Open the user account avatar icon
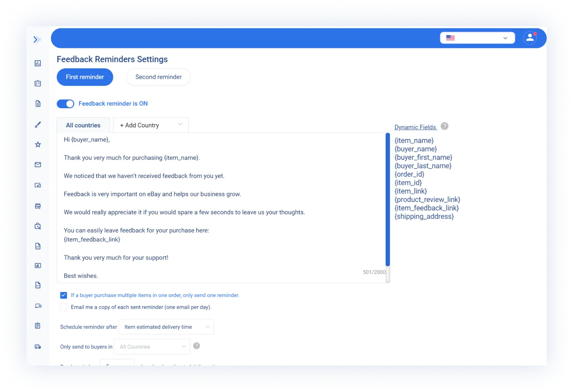The height and width of the screenshot is (392, 573). (x=530, y=38)
